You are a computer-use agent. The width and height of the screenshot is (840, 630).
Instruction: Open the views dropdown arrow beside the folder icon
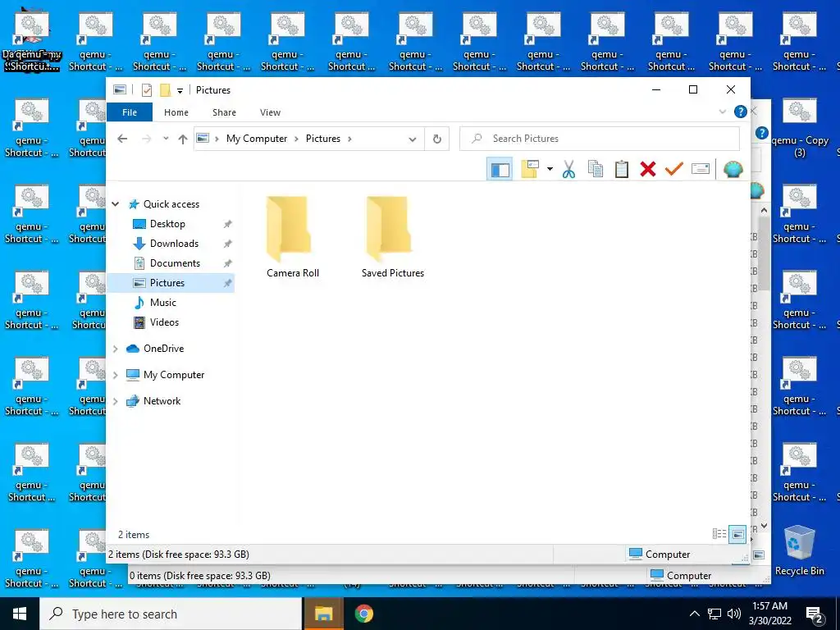[x=550, y=169]
